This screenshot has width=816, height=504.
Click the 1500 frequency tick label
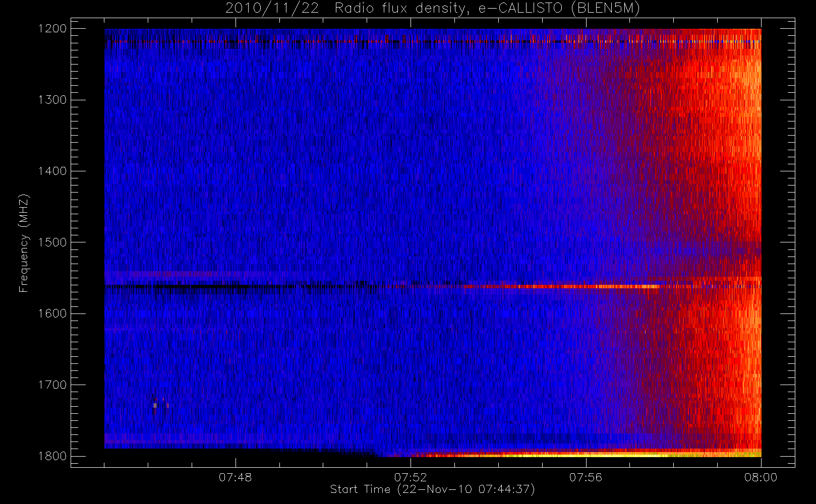pos(52,242)
